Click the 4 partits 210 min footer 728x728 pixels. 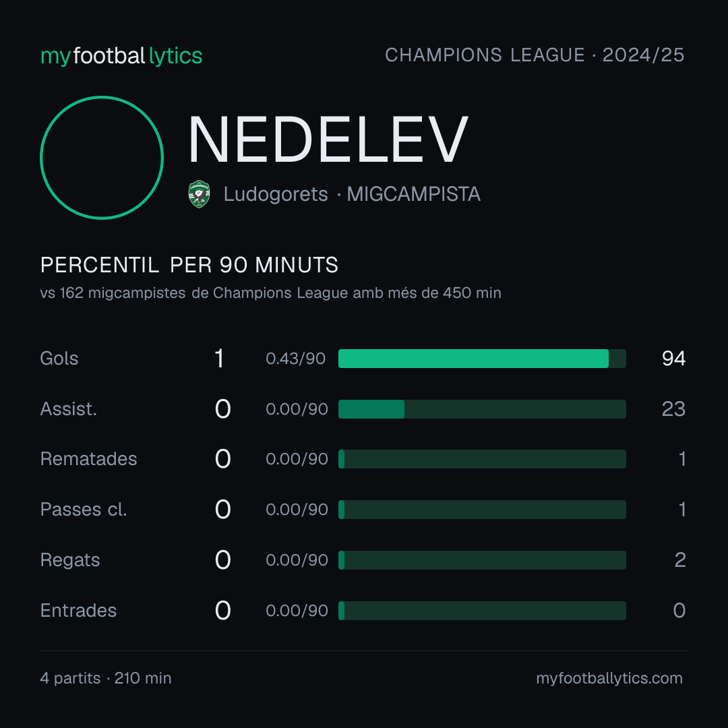106,678
